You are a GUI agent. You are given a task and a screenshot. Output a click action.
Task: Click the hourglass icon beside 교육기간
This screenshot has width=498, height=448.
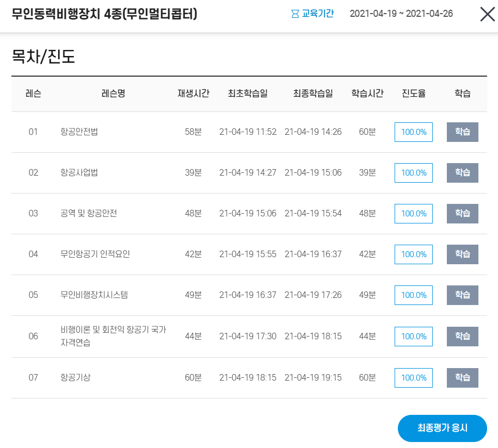point(295,14)
